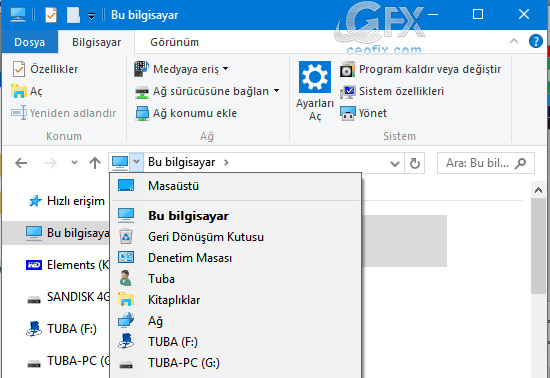Collapse the ribbon with the chevron

pos(514,41)
